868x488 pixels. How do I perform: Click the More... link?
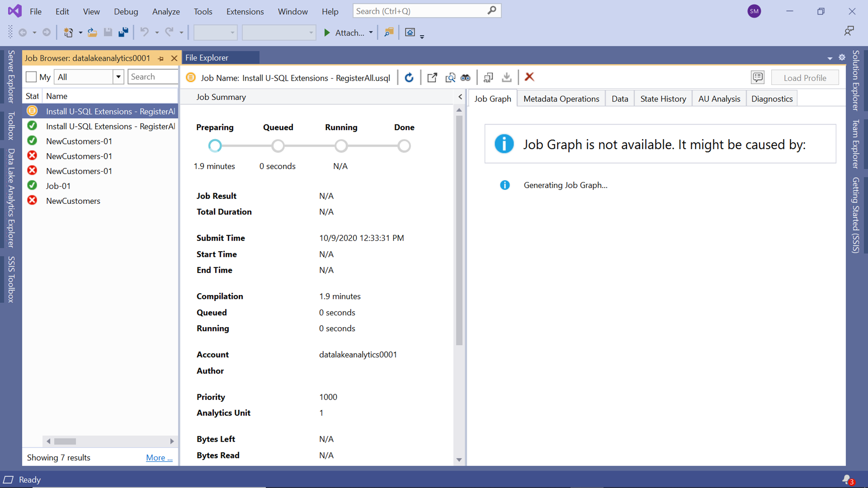click(159, 458)
